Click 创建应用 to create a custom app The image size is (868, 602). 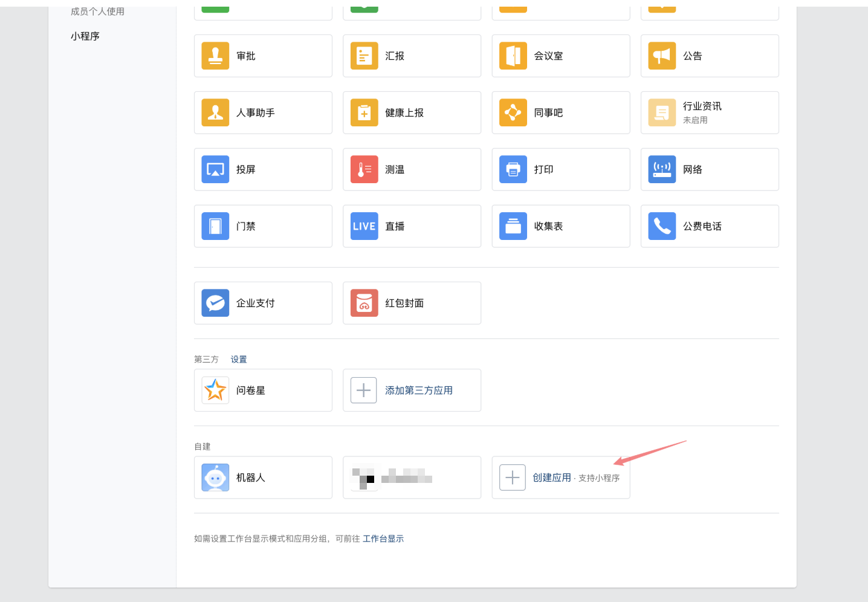tap(551, 477)
